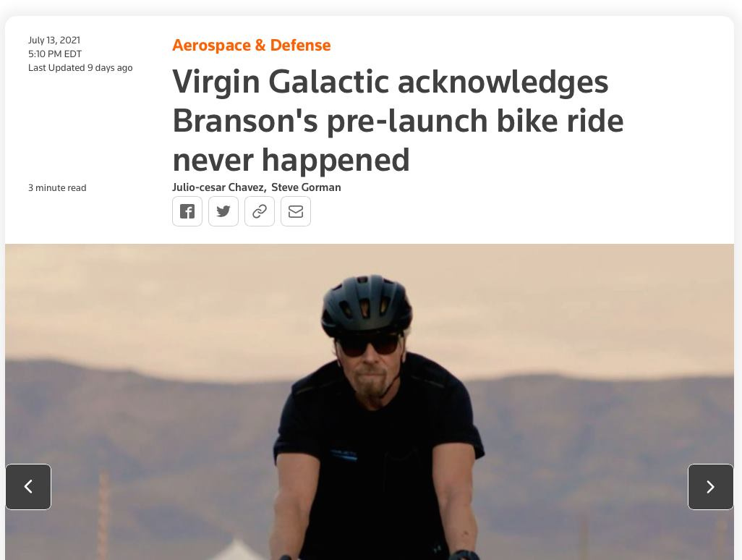Share the article by email envelope icon
Screen dimensions: 742x560
pyautogui.click(x=296, y=211)
